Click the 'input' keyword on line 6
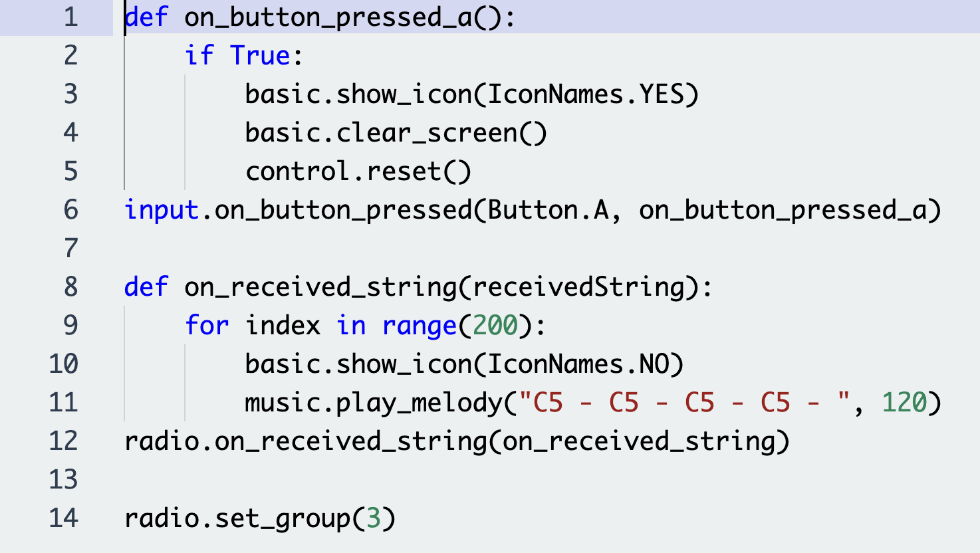 [162, 210]
